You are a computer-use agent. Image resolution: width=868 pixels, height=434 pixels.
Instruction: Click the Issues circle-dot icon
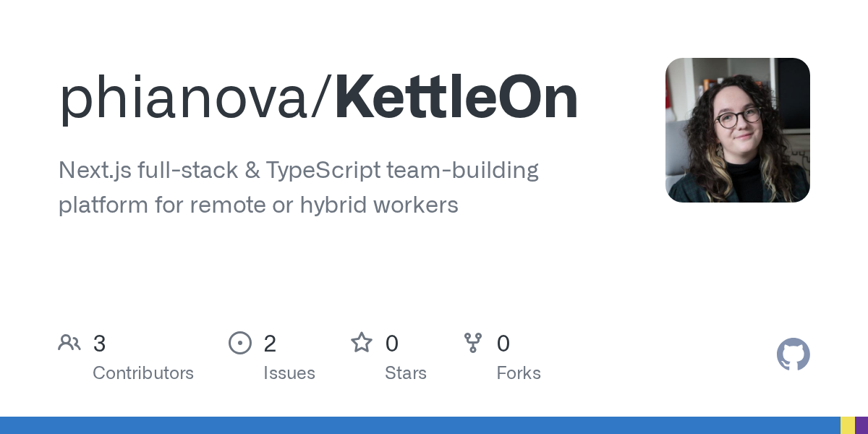[240, 343]
